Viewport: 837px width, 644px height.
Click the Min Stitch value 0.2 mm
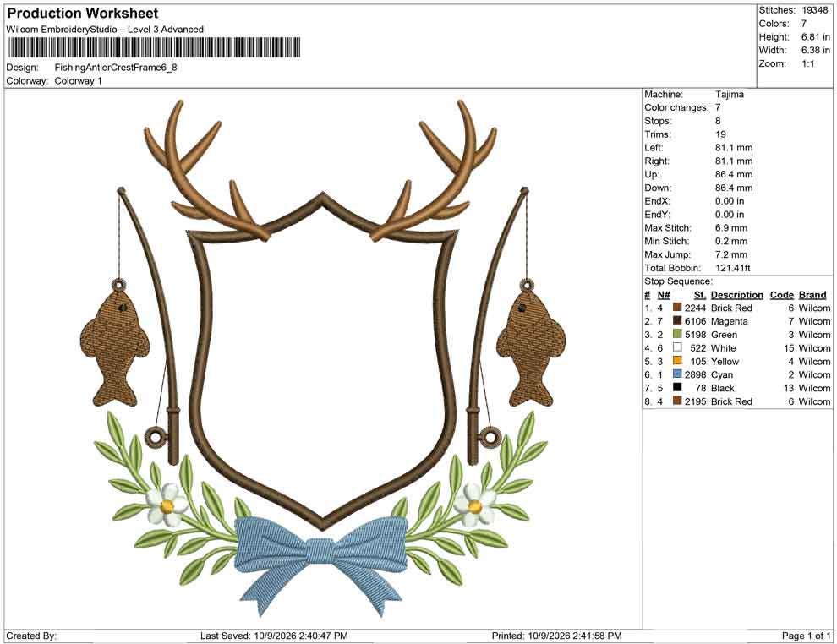[731, 241]
